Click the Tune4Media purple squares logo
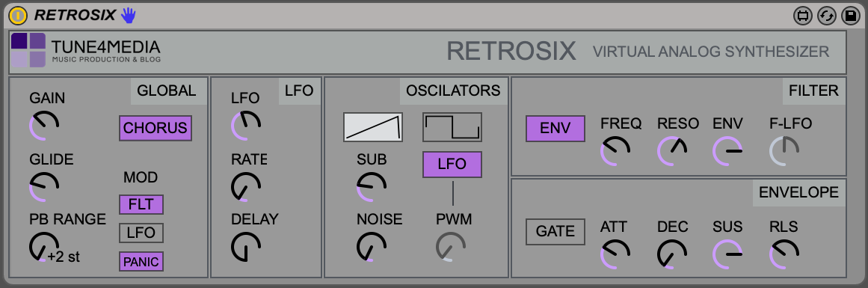This screenshot has width=868, height=288. [x=28, y=50]
